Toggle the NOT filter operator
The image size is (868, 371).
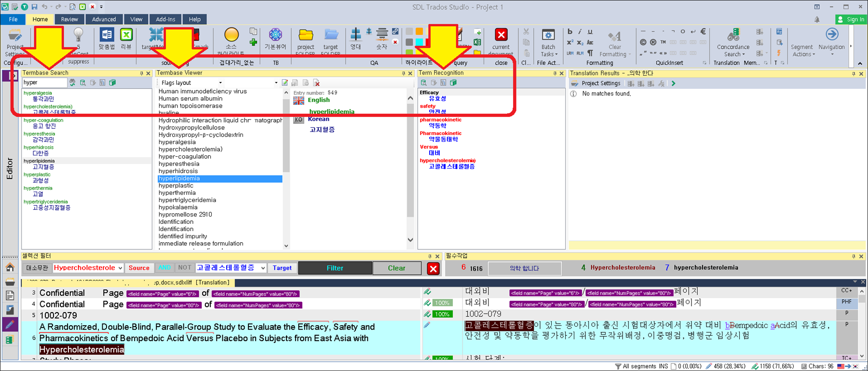point(185,268)
